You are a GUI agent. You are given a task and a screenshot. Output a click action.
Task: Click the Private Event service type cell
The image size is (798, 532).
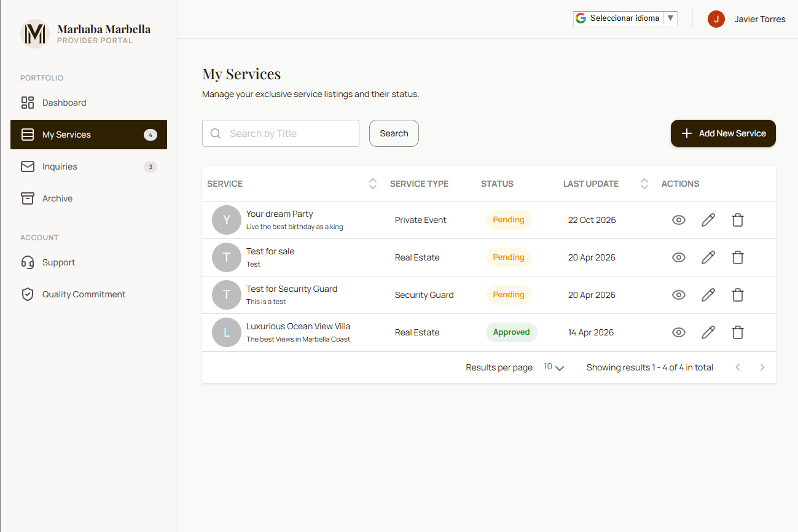pos(421,220)
